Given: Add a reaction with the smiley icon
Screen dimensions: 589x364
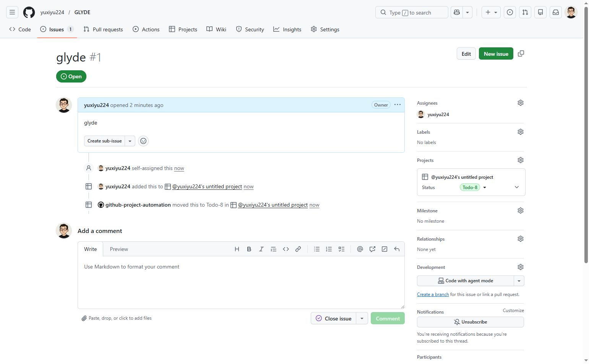Looking at the screenshot, I should [x=143, y=141].
